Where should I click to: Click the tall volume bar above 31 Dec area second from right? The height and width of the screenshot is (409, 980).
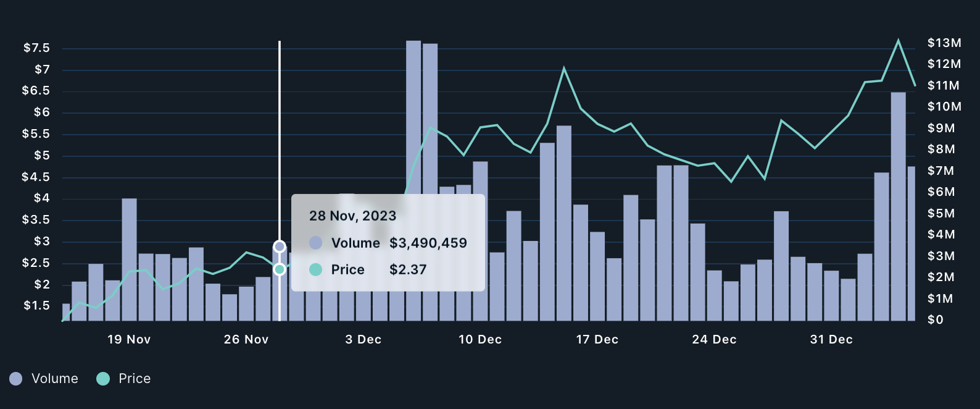[x=898, y=206]
